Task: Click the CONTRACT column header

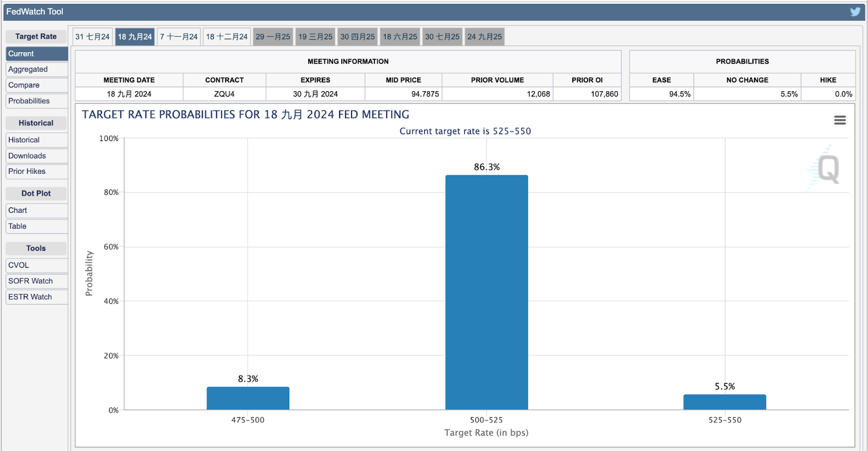Action: click(x=225, y=80)
